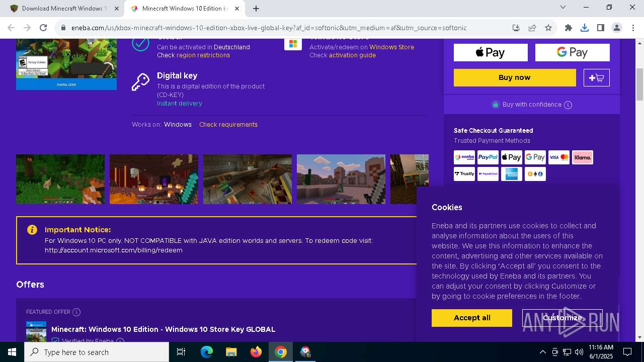
Task: Click the volume icon in system tray
Action: point(579,352)
